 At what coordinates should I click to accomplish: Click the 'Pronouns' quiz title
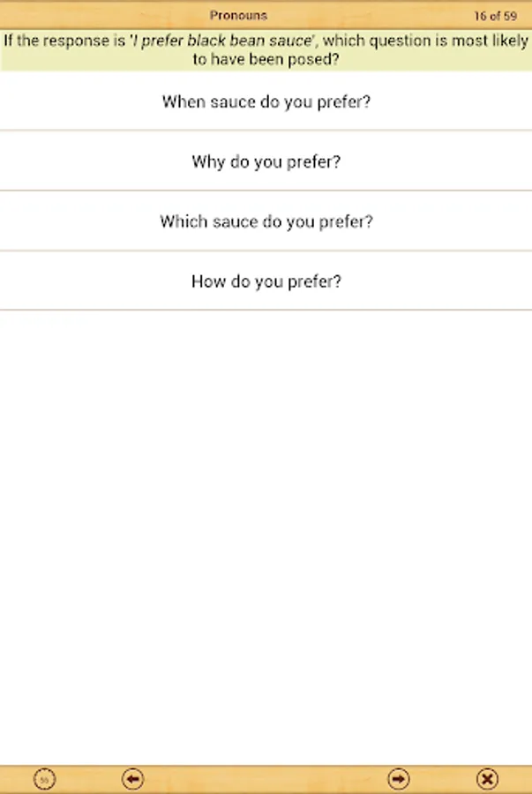pos(238,15)
